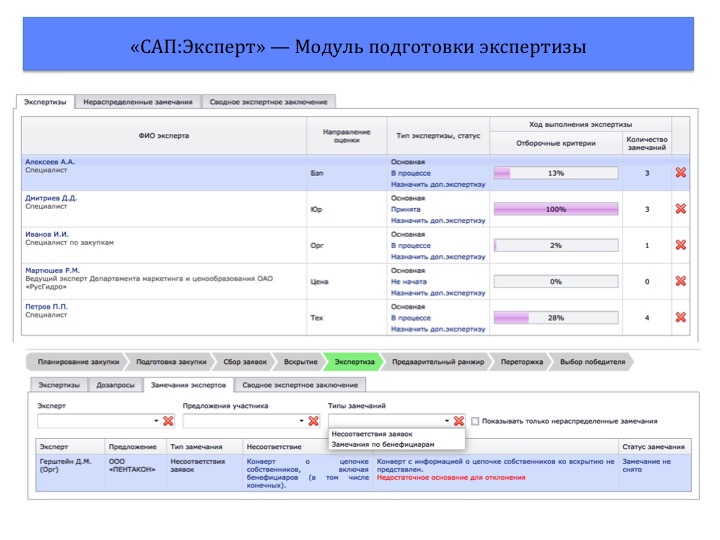The image size is (720, 540).
Task: Go to Планирование закупки stage
Action: 79,362
